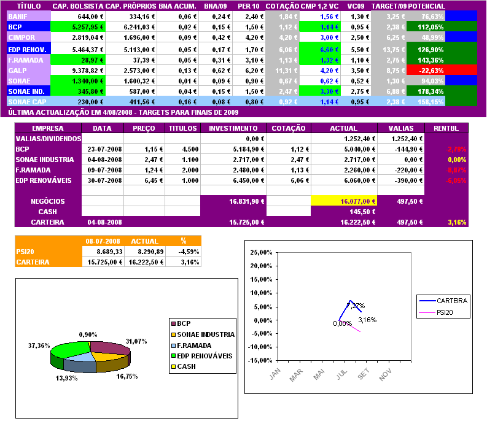
Task: Click BCP purchase date 23-07-2008
Action: point(103,149)
